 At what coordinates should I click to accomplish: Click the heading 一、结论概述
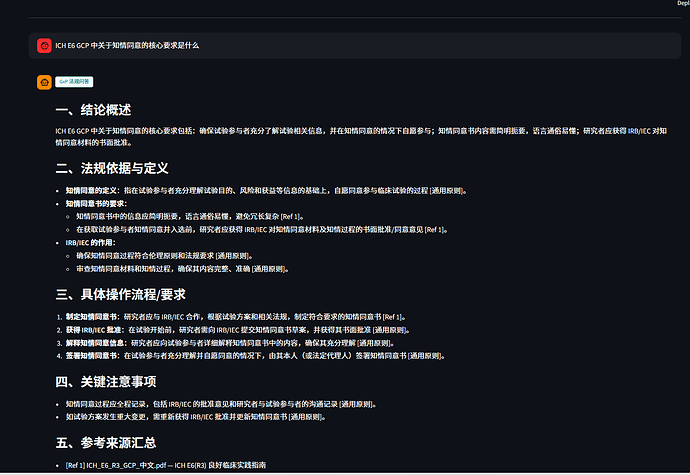tap(93, 110)
